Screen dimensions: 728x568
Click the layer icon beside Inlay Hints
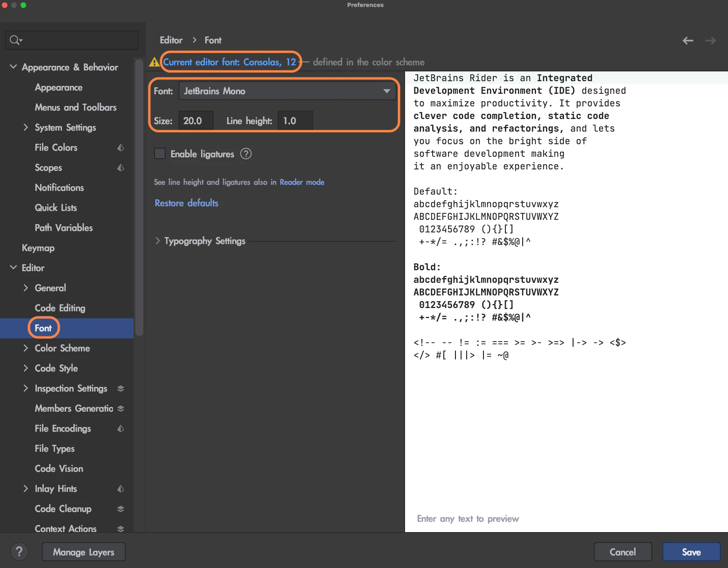[x=120, y=489]
